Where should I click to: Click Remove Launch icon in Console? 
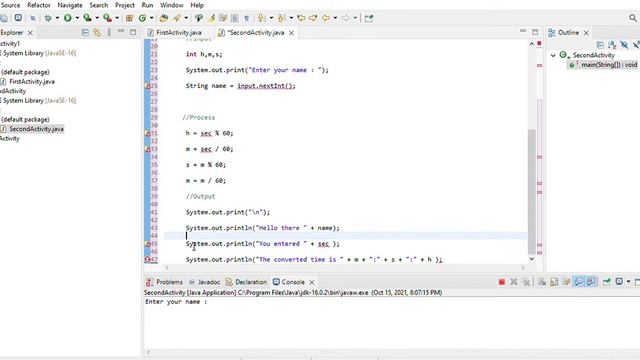click(x=514, y=282)
